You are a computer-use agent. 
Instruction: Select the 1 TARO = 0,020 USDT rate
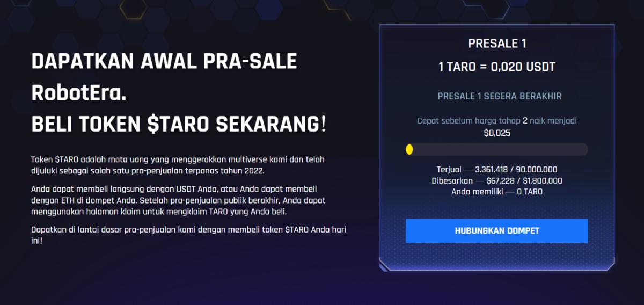pos(497,67)
